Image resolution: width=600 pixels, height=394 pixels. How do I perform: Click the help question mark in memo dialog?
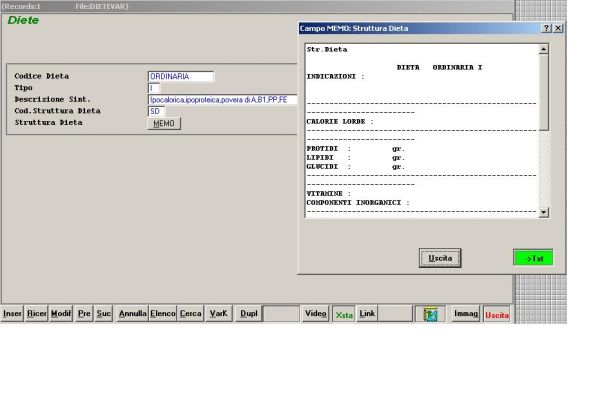click(x=546, y=28)
